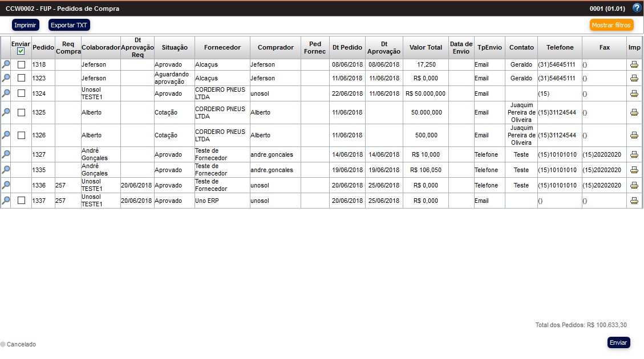Click printer icon for order 1325
The width and height of the screenshot is (644, 359).
tap(634, 113)
